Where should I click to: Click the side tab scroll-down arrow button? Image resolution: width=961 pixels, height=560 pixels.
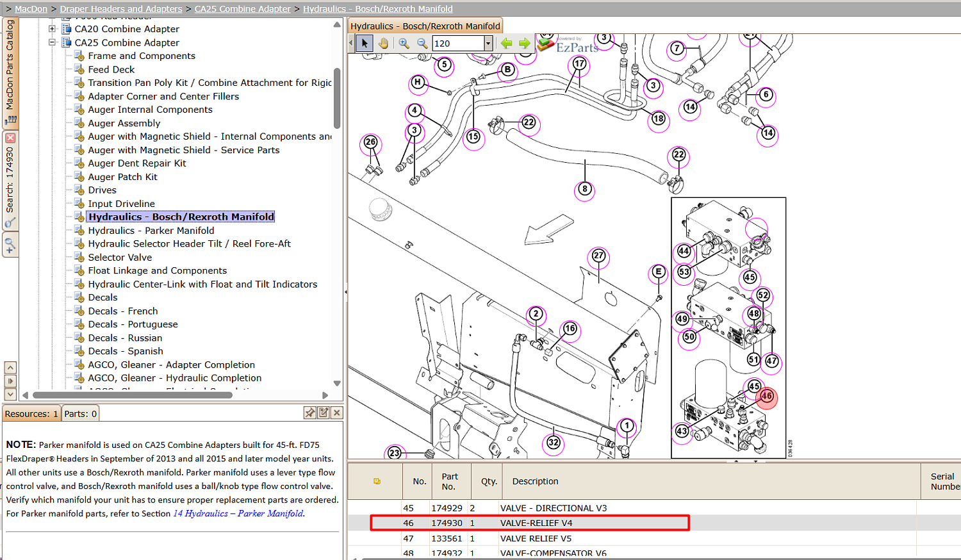tap(10, 395)
